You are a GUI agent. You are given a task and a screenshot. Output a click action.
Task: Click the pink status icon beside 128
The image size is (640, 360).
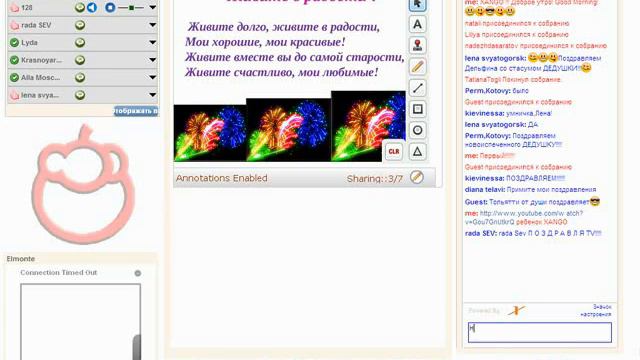(x=14, y=7)
